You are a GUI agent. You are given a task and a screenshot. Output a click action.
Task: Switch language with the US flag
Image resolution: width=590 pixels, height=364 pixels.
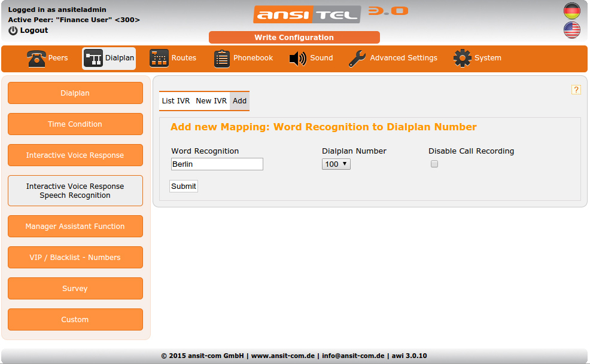571,29
